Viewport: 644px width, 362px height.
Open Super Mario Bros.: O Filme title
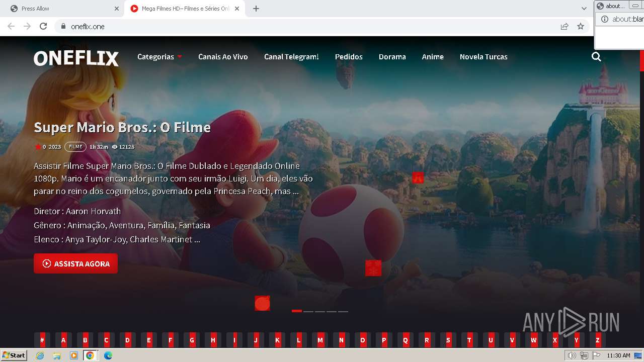[122, 127]
